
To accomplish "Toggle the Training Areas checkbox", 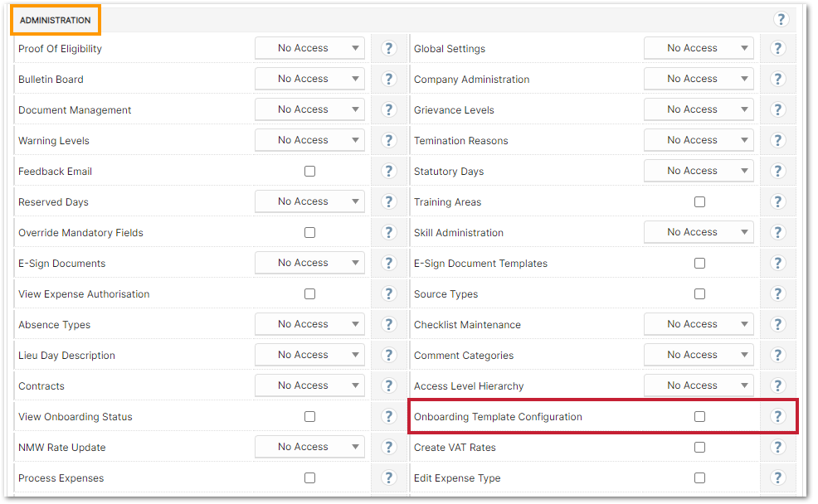I will pos(699,202).
